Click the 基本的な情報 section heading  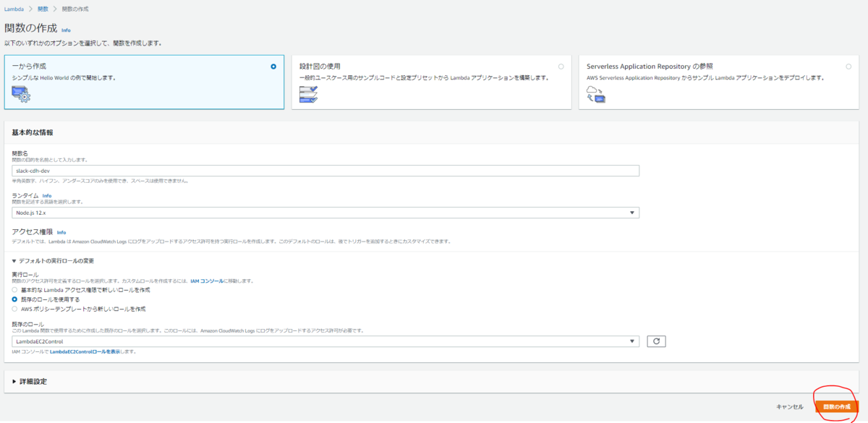click(x=32, y=132)
